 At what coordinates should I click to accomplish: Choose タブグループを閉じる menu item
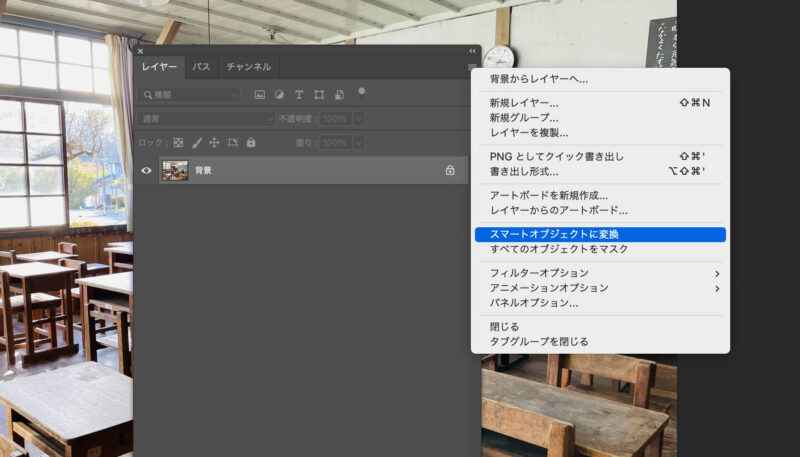point(600,341)
